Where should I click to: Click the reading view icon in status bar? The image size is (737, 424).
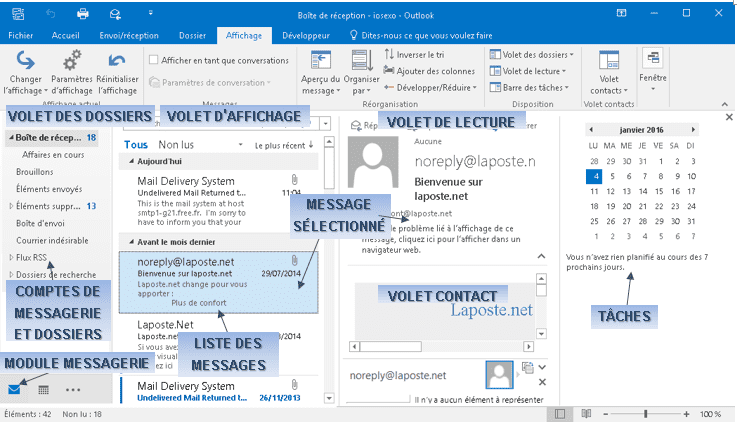[586, 414]
